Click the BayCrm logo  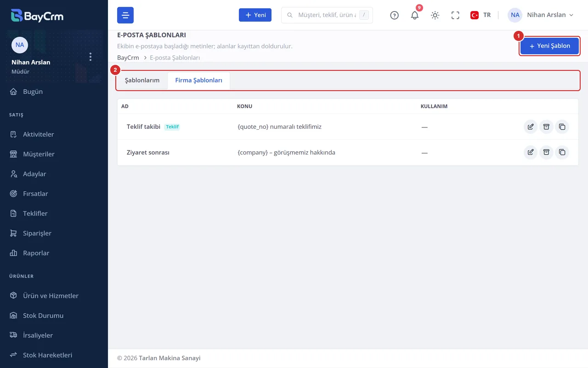37,16
